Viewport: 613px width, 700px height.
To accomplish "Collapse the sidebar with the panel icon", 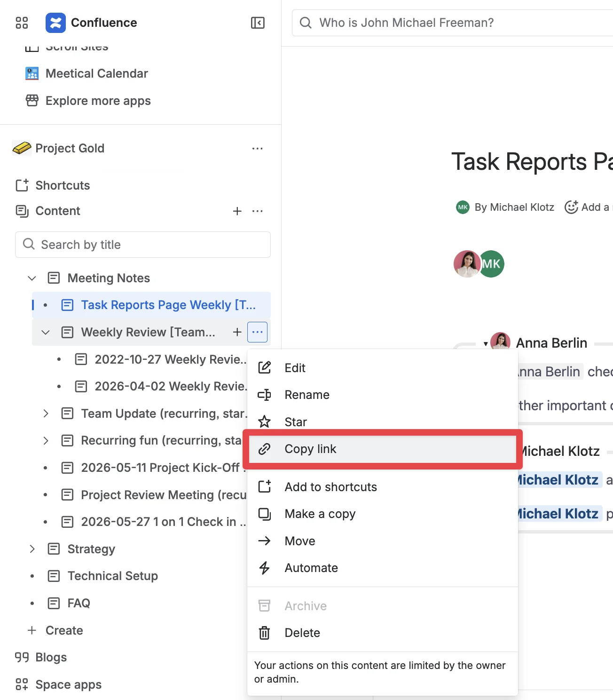I will point(258,23).
